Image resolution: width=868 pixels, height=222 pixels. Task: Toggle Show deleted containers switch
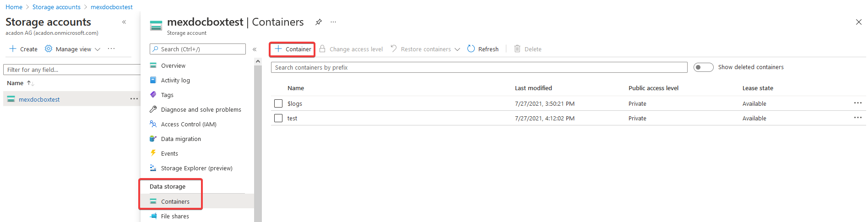[703, 67]
